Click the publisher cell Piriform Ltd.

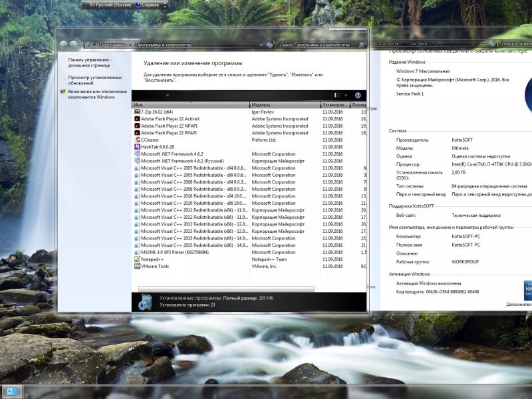click(x=264, y=140)
